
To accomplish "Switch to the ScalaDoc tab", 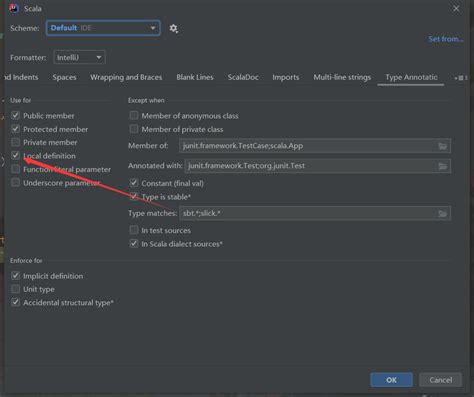I will point(243,77).
